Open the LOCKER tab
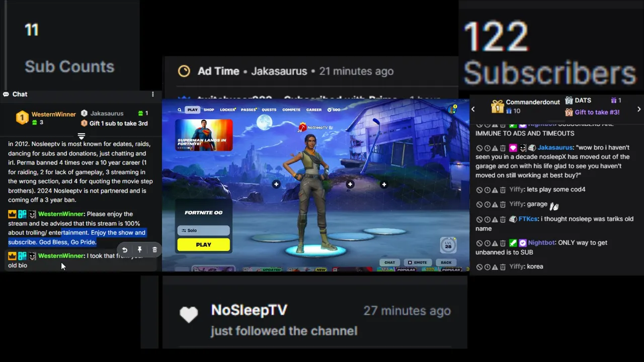This screenshot has width=644, height=362. click(x=228, y=110)
